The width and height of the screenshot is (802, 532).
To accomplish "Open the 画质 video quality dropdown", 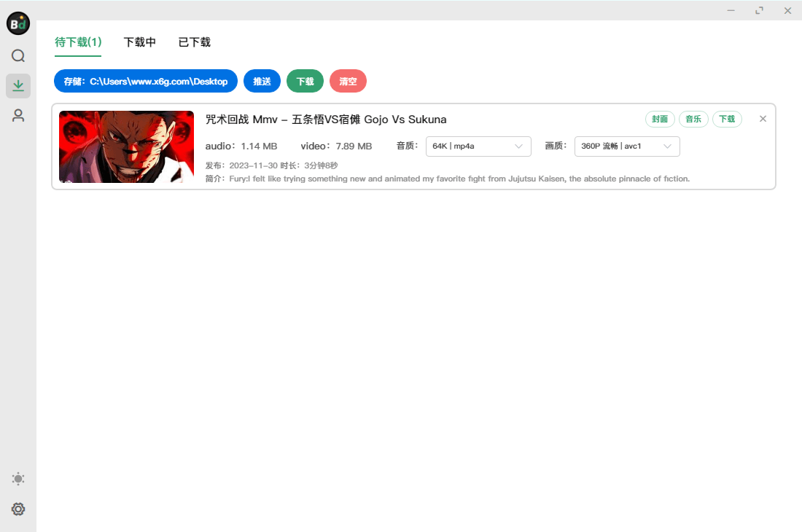I will [626, 146].
